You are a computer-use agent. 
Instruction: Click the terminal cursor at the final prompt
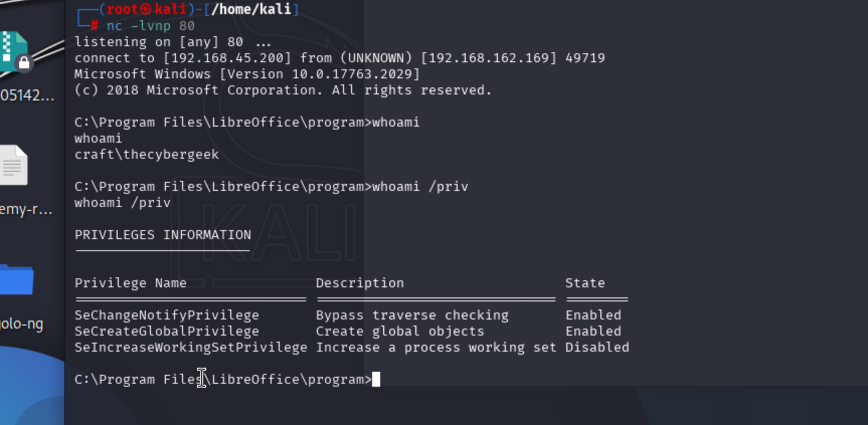(376, 379)
